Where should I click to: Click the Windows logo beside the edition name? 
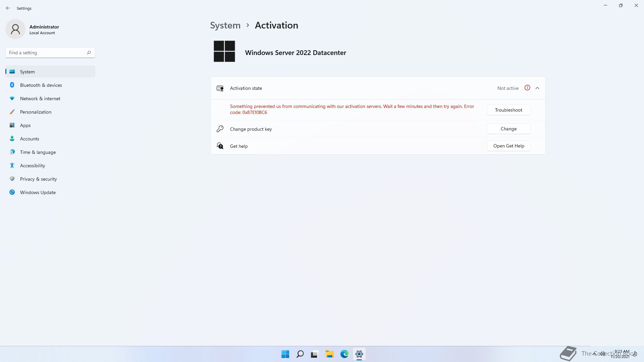(224, 51)
